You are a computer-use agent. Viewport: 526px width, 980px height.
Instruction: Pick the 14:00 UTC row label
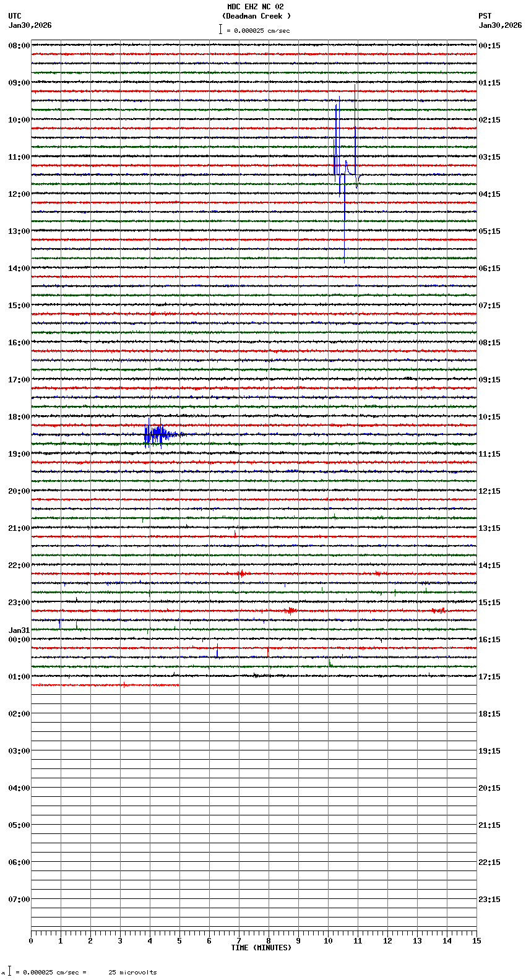coord(19,269)
